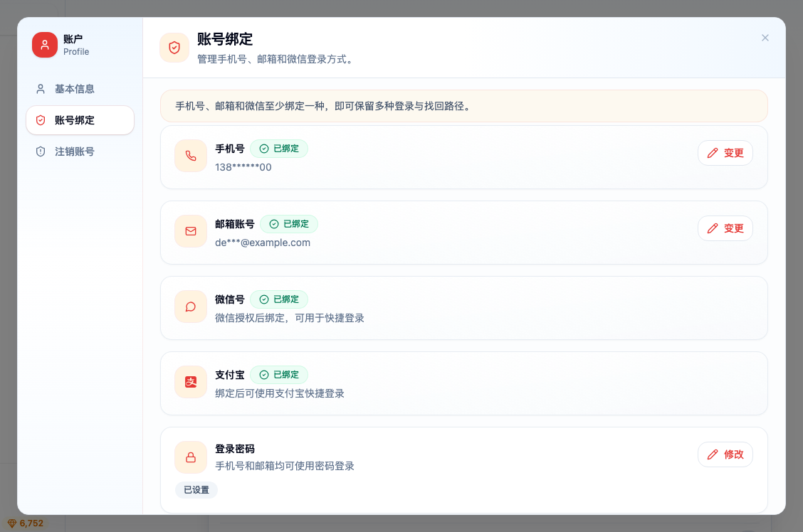
Task: Click text 绑定后可使用支付宝快捷登录
Action: 280,393
